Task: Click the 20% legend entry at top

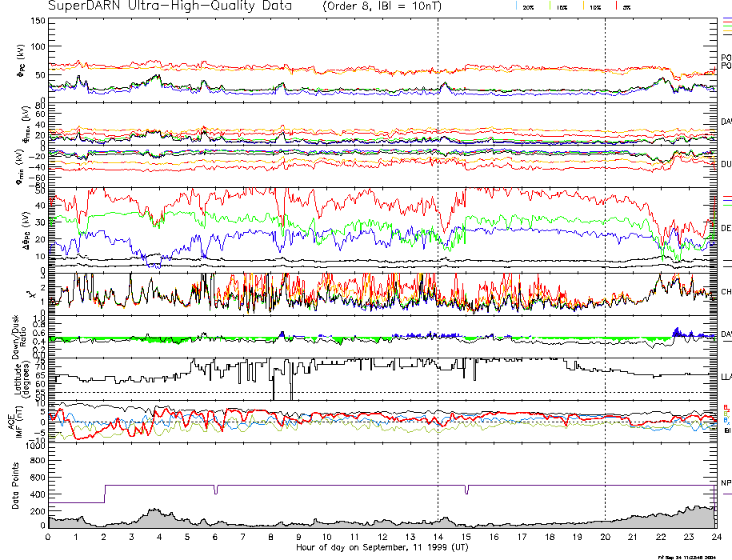Action: click(528, 6)
